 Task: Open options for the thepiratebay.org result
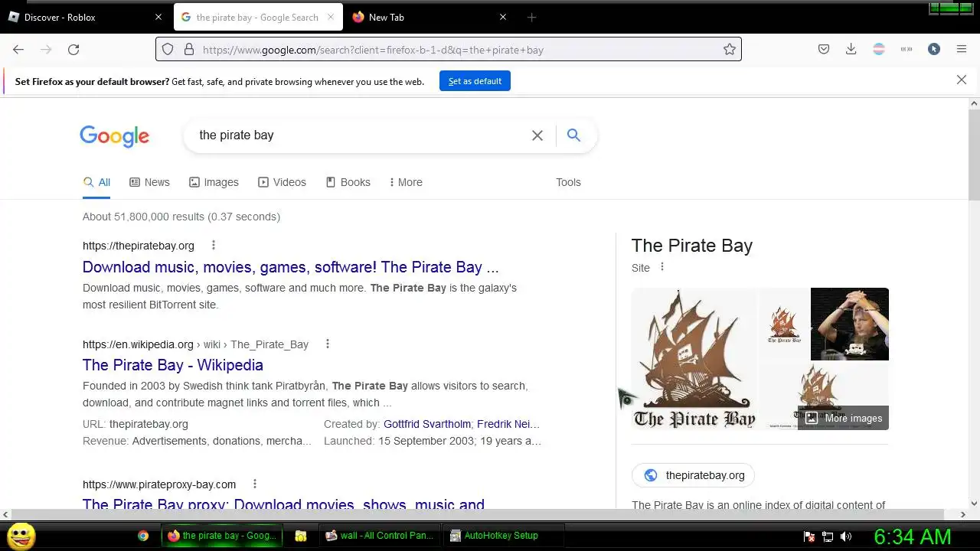[214, 246]
